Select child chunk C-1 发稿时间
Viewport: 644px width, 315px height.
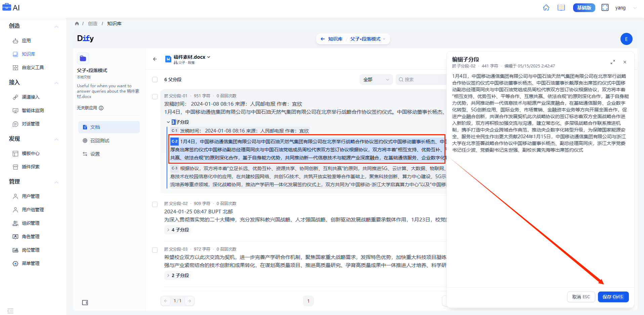(x=240, y=131)
